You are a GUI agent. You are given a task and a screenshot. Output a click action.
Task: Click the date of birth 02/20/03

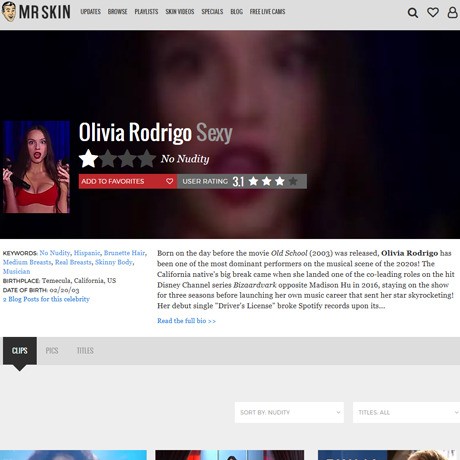[x=64, y=290]
